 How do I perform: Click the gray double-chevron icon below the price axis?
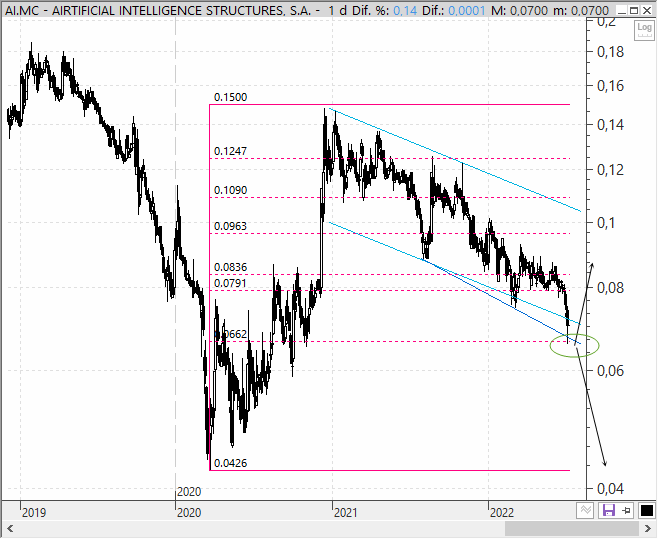coord(586,510)
